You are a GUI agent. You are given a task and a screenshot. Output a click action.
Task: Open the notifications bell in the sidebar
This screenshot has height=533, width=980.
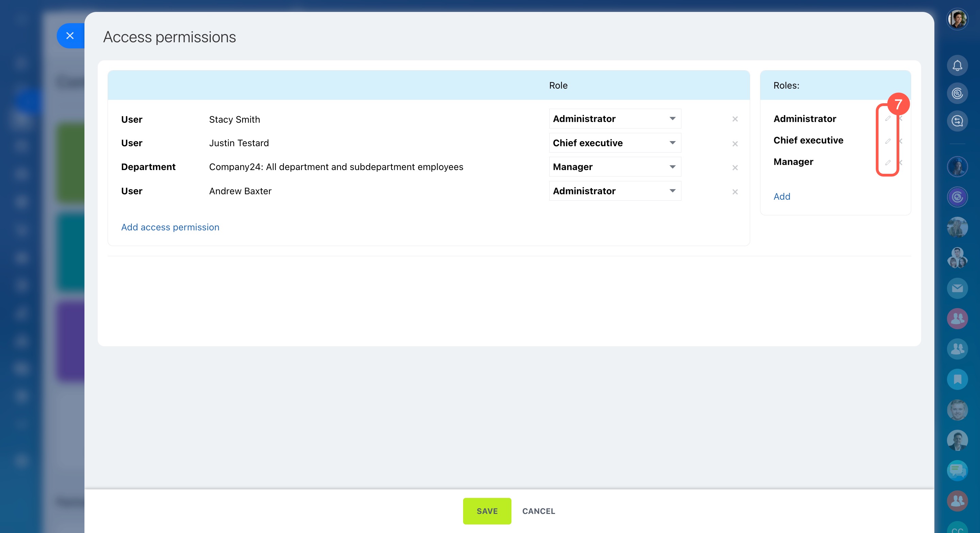click(957, 65)
